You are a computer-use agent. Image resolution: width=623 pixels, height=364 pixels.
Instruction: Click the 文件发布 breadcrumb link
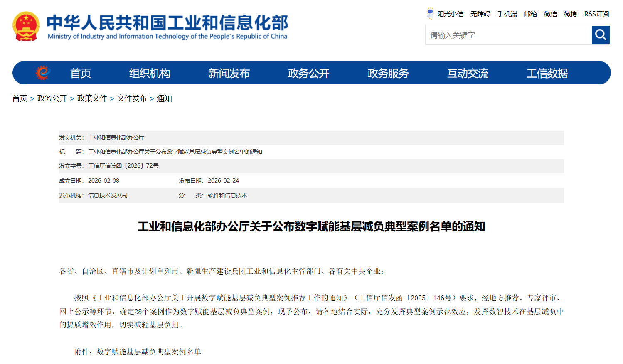point(132,98)
